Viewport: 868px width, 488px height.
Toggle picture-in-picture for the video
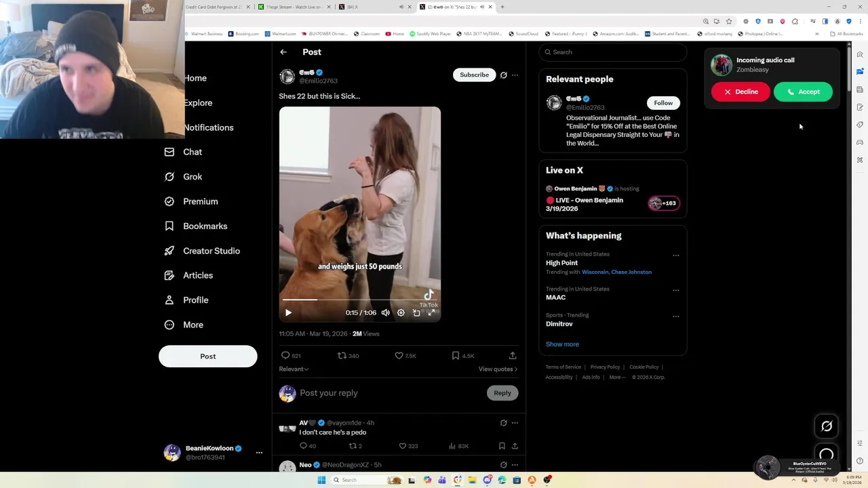[416, 312]
